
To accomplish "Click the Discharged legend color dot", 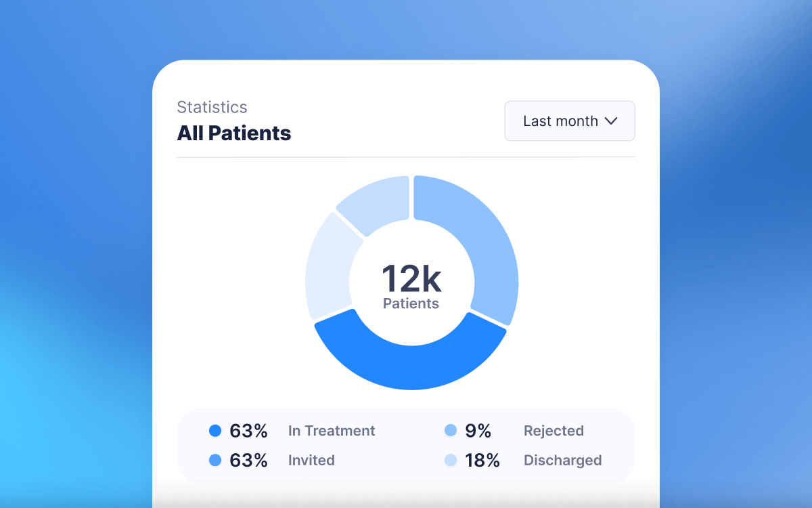I will 451,461.
